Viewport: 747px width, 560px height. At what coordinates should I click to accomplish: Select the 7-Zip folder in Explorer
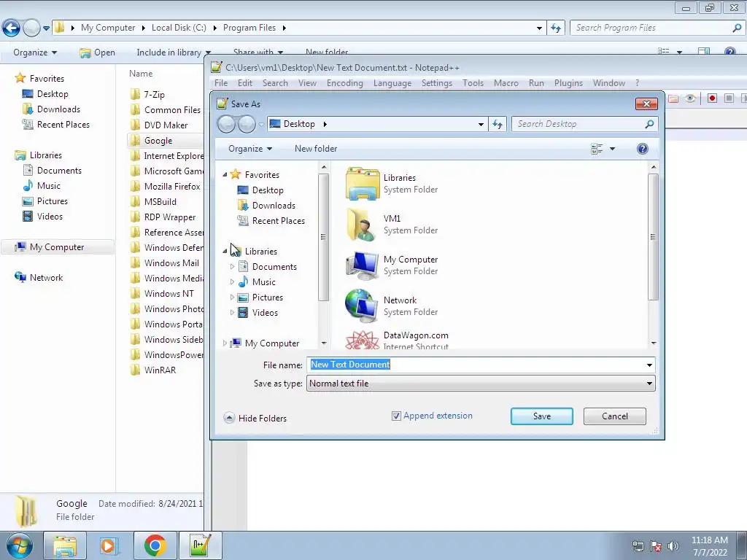click(147, 94)
